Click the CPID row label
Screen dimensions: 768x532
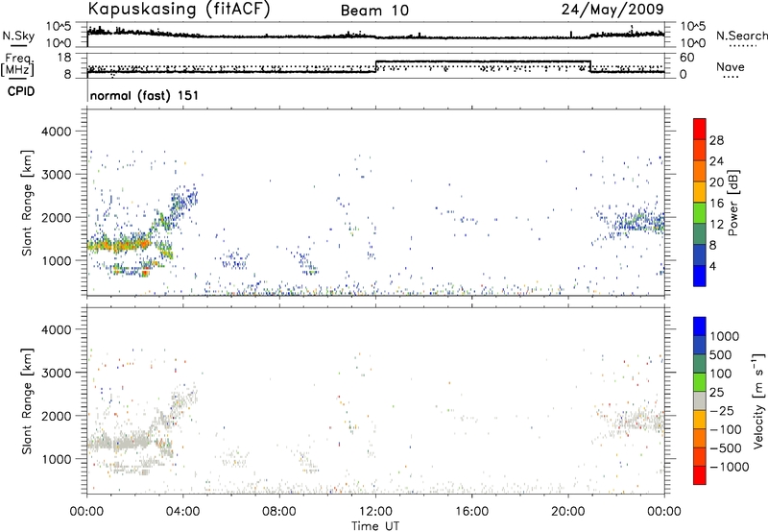point(21,91)
